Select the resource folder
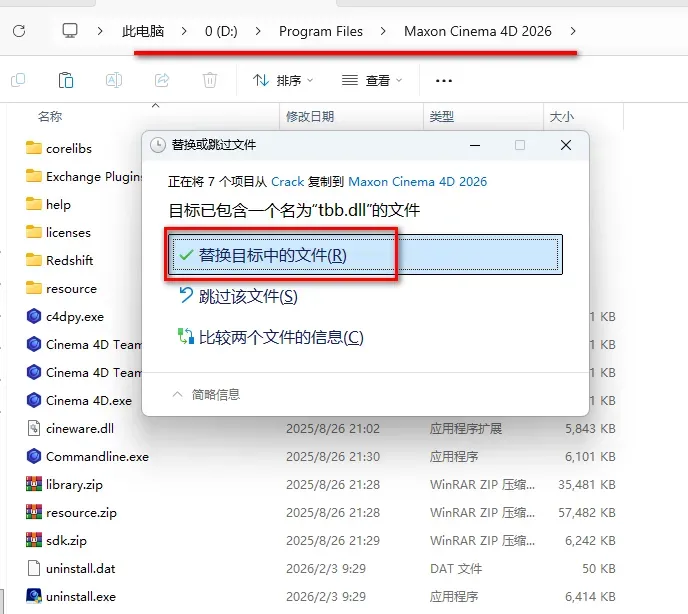The width and height of the screenshot is (688, 614). tap(61, 288)
